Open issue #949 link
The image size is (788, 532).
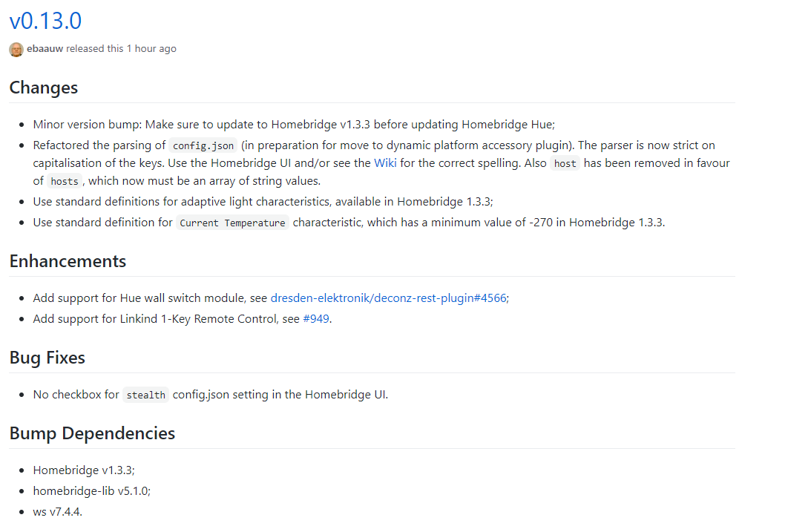pos(316,319)
